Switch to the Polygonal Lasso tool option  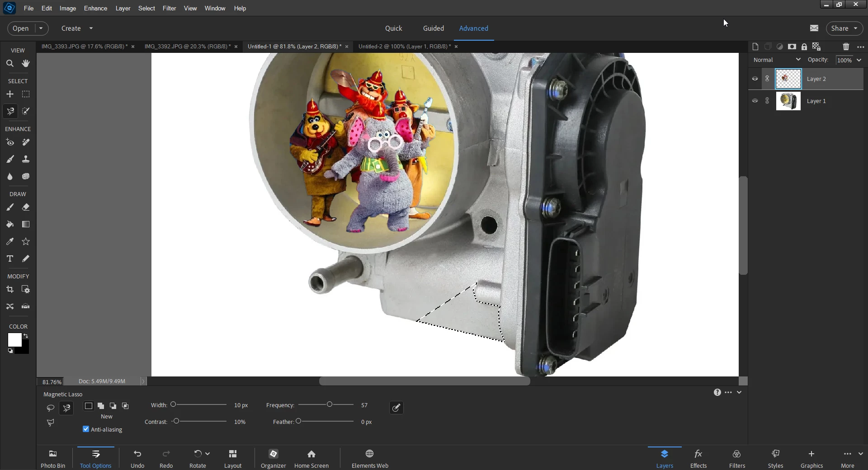pos(50,423)
